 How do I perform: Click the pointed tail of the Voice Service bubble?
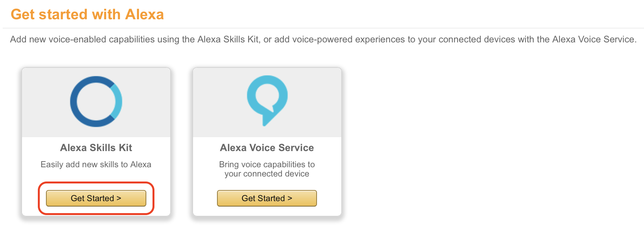coord(266,120)
